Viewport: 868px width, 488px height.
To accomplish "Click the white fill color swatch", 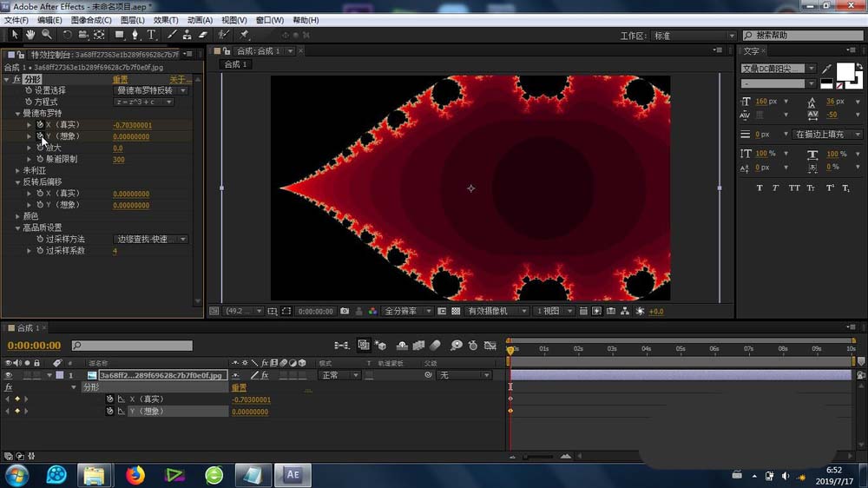I will pos(844,72).
